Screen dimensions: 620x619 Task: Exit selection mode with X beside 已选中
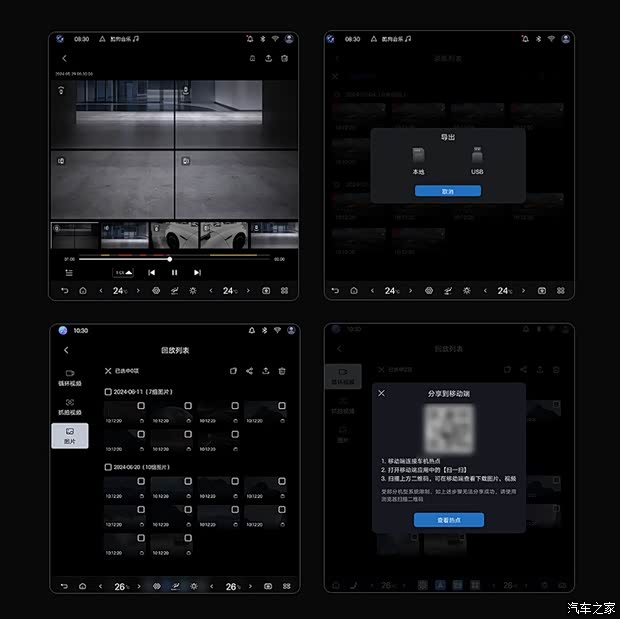tap(108, 371)
